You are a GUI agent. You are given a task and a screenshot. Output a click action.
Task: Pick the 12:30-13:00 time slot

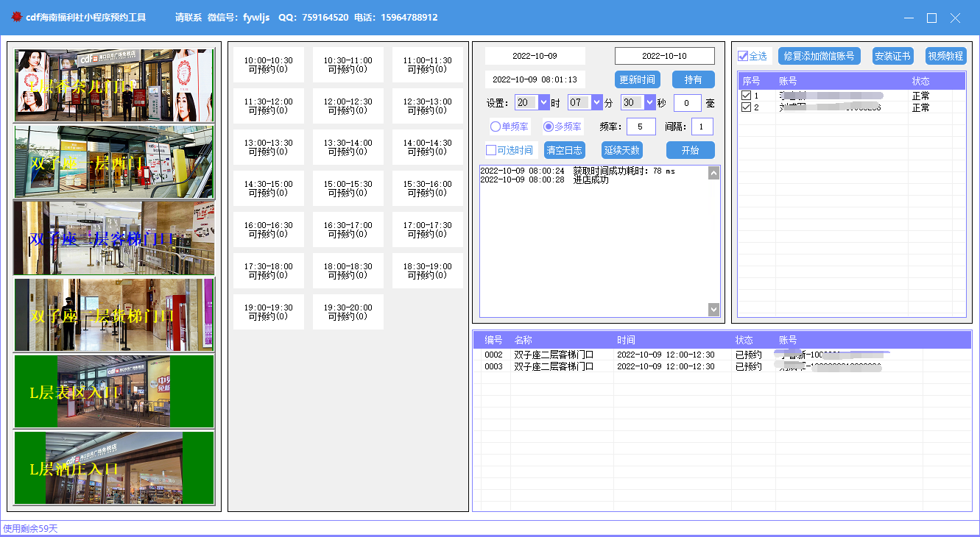pos(428,106)
